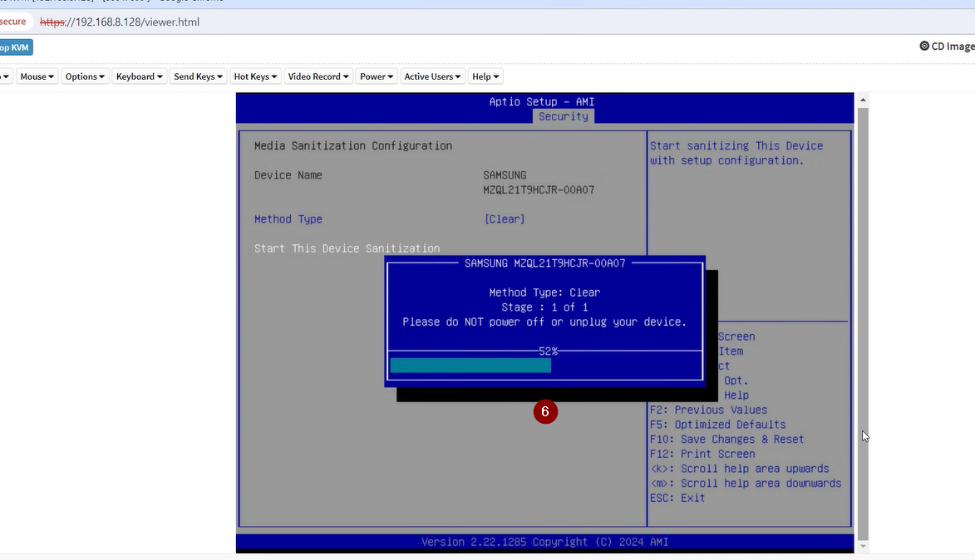Click the viewer scrollbar up arrow
975x560 pixels.
point(863,100)
